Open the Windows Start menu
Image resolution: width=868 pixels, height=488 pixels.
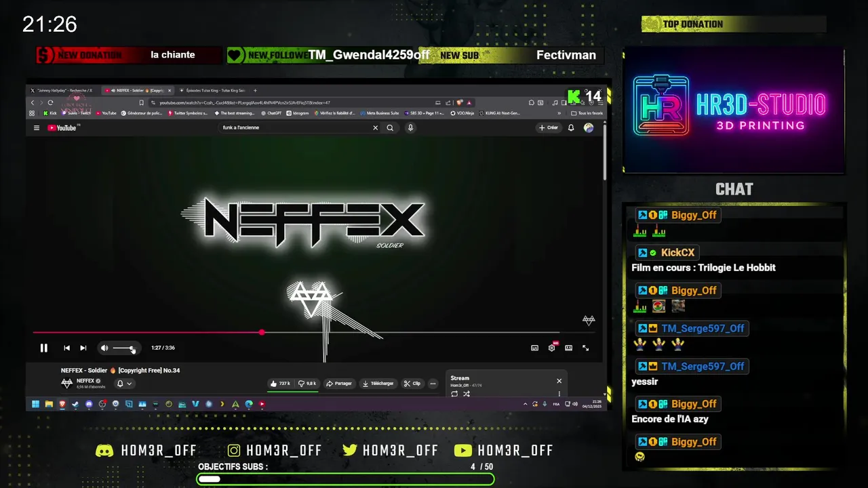pyautogui.click(x=35, y=404)
